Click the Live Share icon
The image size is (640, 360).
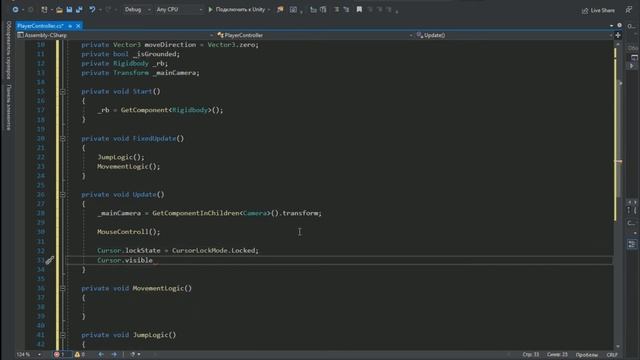[x=585, y=11]
